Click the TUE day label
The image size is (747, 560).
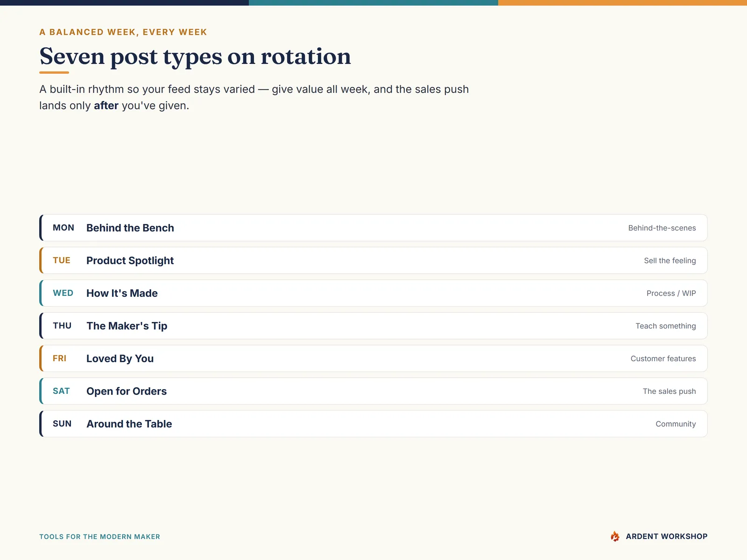coord(62,260)
